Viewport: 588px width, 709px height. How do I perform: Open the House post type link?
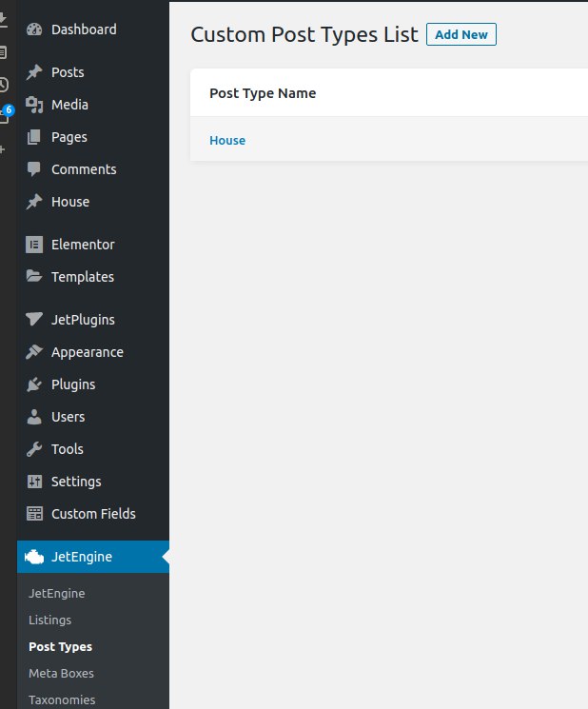227,141
